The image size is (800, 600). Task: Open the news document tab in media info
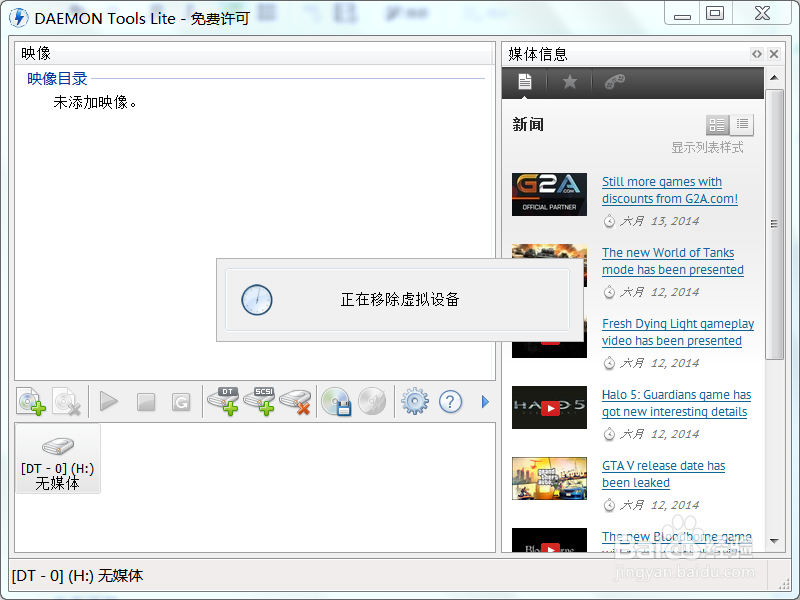point(524,82)
